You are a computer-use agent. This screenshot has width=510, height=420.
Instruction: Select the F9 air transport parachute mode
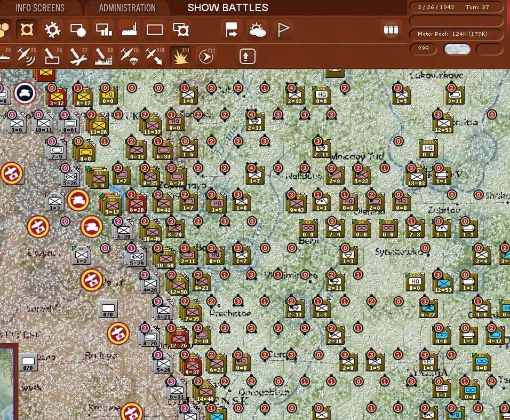point(129,56)
